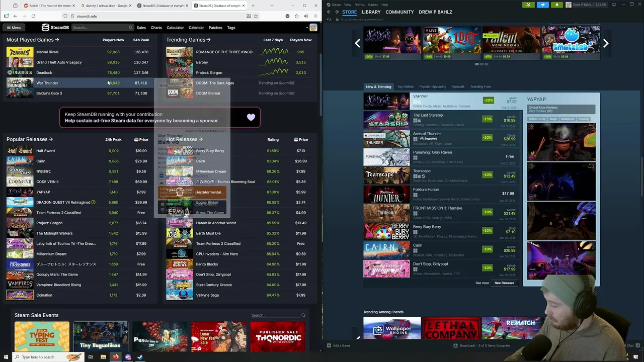Open The Last Starship store listing
The width and height of the screenshot is (644, 362).
[x=443, y=120]
